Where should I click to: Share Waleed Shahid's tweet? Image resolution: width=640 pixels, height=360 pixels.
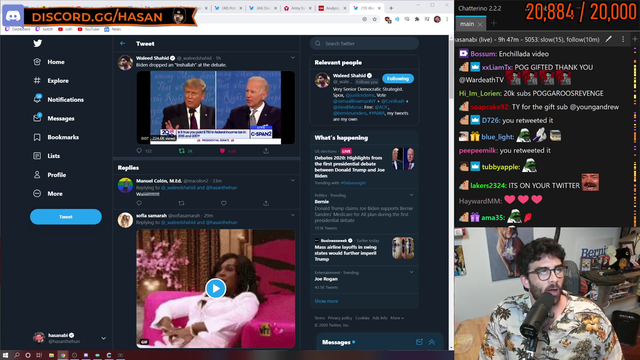tap(266, 151)
